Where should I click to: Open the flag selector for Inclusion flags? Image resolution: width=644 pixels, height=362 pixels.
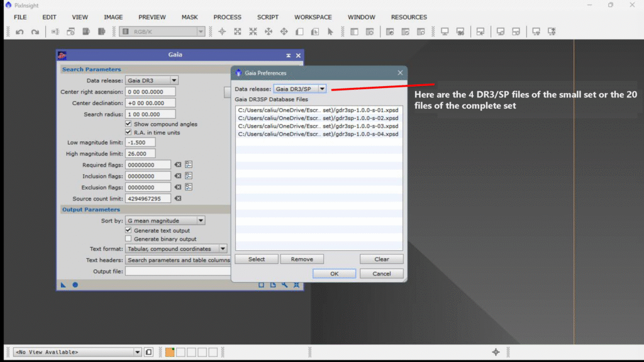189,176
